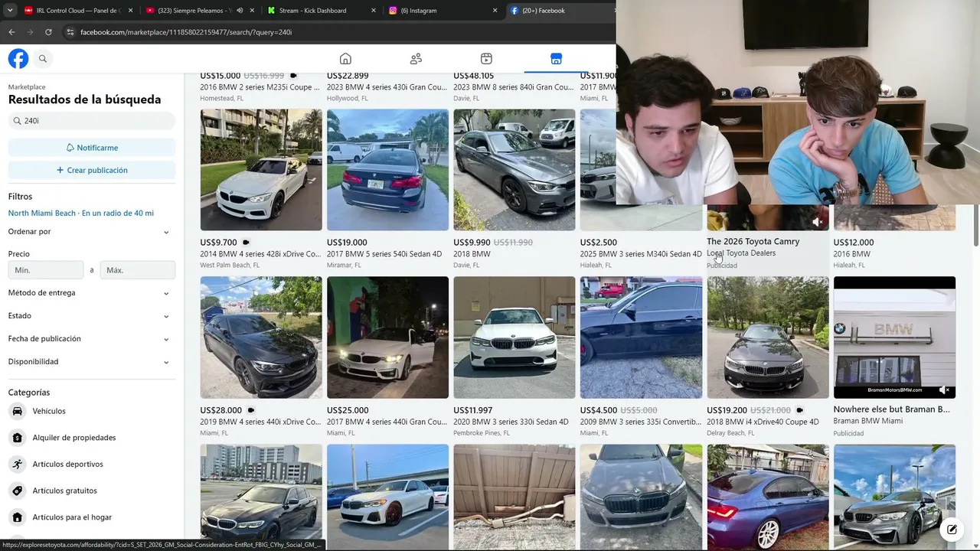Select the Marketplace icon in top navigation
Image resolution: width=980 pixels, height=551 pixels.
[x=557, y=59]
